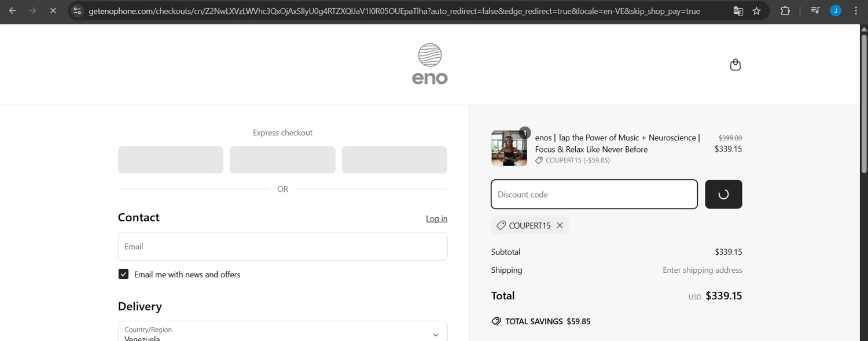This screenshot has height=341, width=868.
Task: Stop page loading with the X button
Action: (x=53, y=10)
